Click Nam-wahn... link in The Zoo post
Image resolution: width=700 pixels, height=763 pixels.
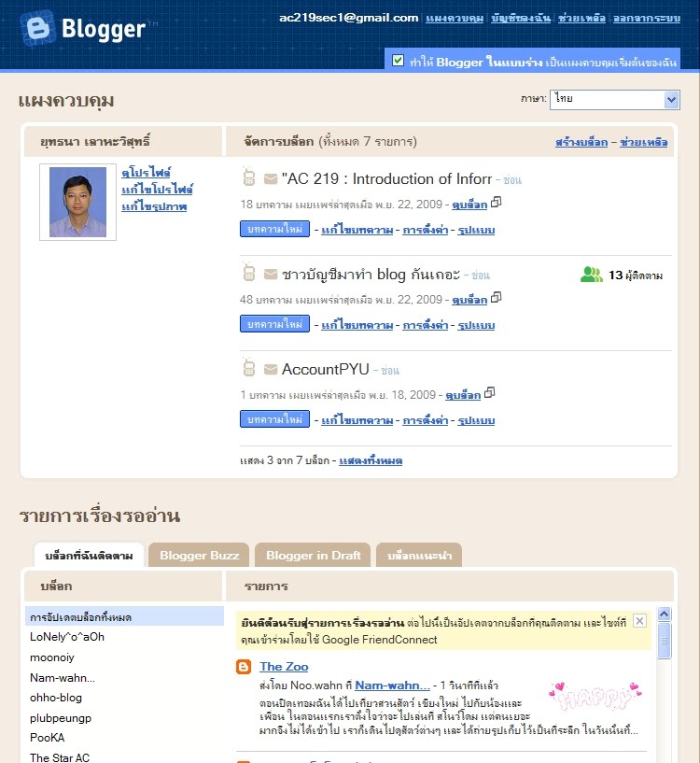point(393,685)
